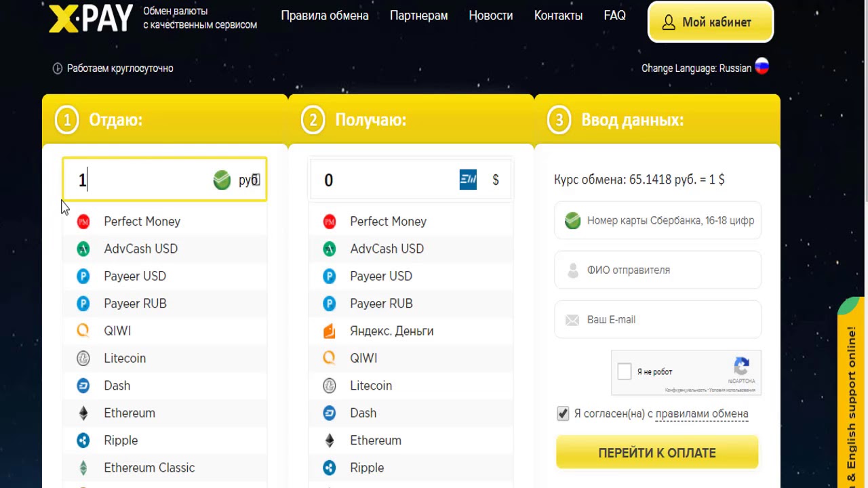Image resolution: width=868 pixels, height=488 pixels.
Task: Click Курс обмена 65.1418 руб. text
Action: pyautogui.click(x=639, y=180)
